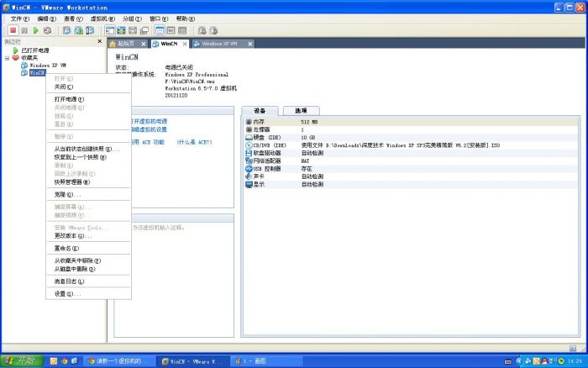This screenshot has height=368, width=588.
Task: Close the Windows XP VM tab
Action: [249, 44]
